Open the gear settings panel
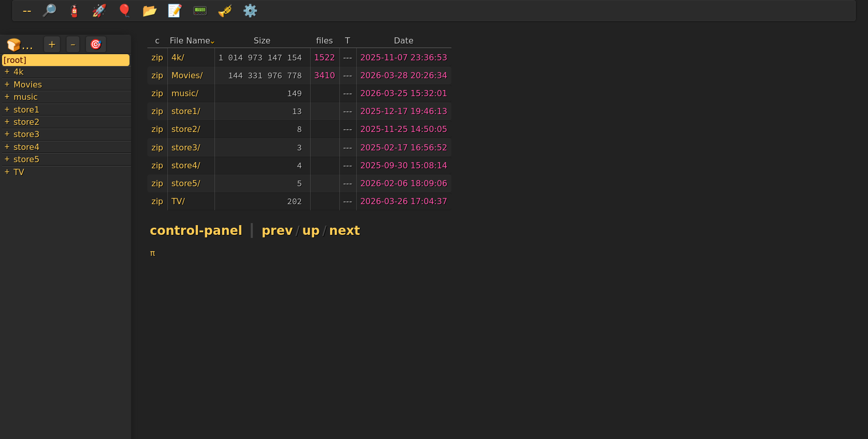The image size is (868, 439). [x=250, y=11]
